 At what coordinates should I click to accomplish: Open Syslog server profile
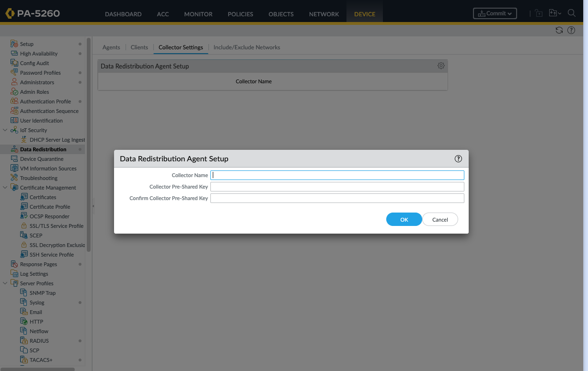tap(37, 303)
